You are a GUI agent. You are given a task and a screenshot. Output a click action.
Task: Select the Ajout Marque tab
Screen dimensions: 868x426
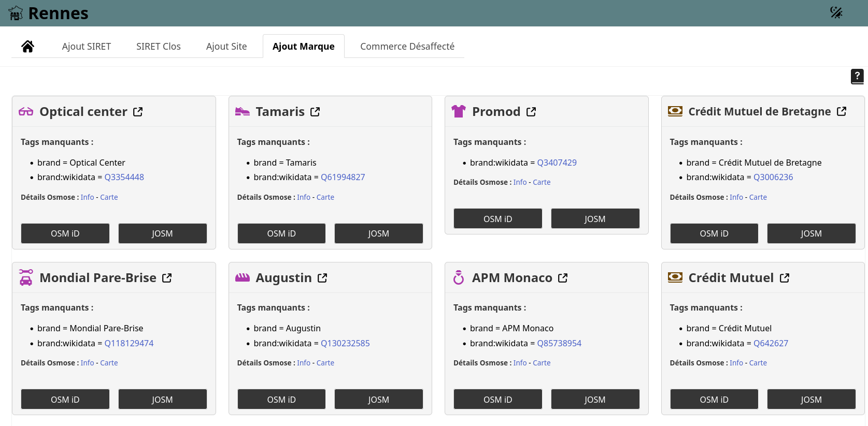(304, 47)
